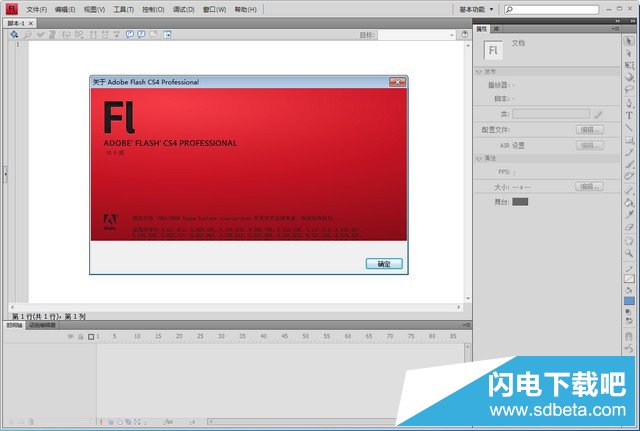This screenshot has height=431, width=640.
Task: Click the 确定 button in About dialog
Action: tap(384, 264)
